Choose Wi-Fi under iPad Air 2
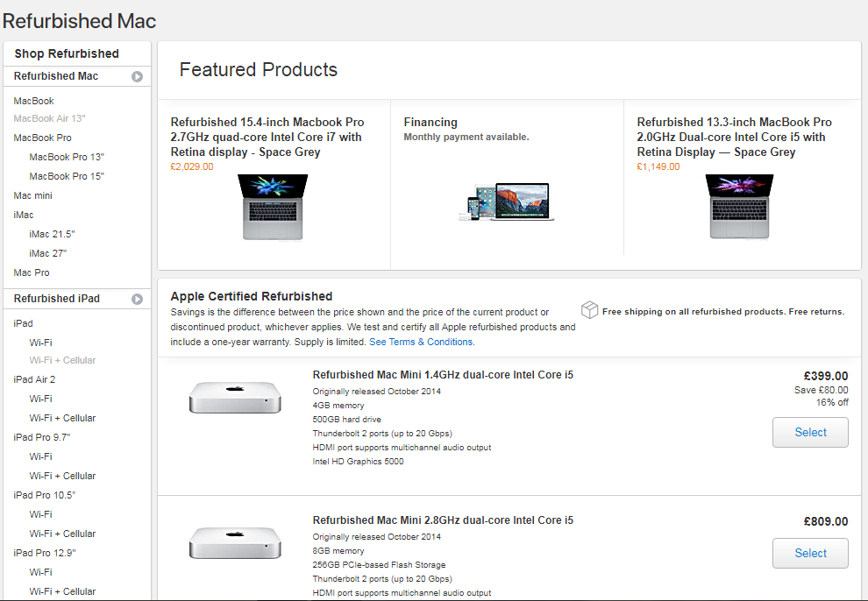This screenshot has height=601, width=868. (40, 399)
